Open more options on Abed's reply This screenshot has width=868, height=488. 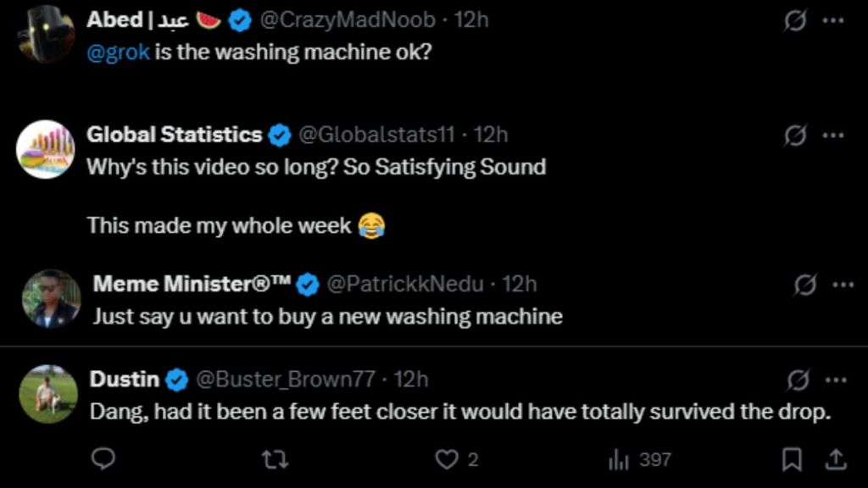(834, 20)
